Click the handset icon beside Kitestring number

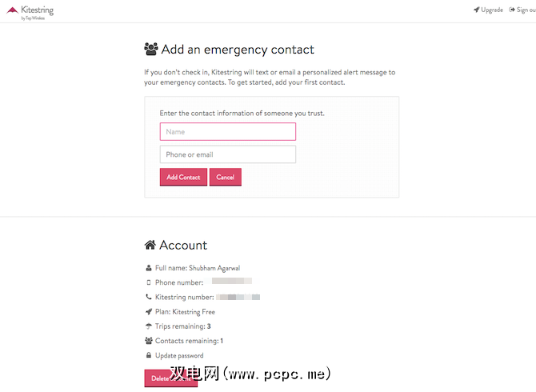(148, 297)
